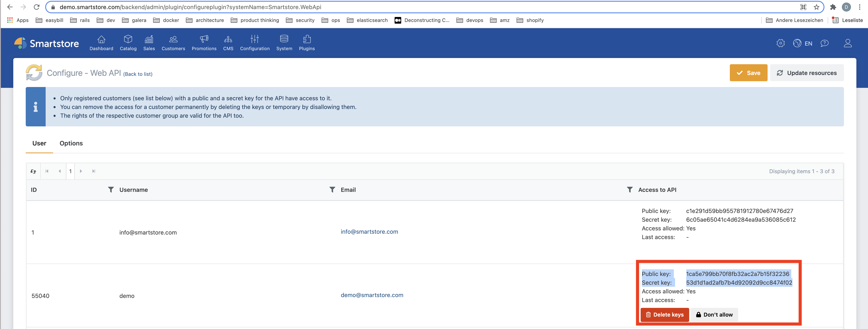Open Chrome three-dot menu

pos(859,7)
